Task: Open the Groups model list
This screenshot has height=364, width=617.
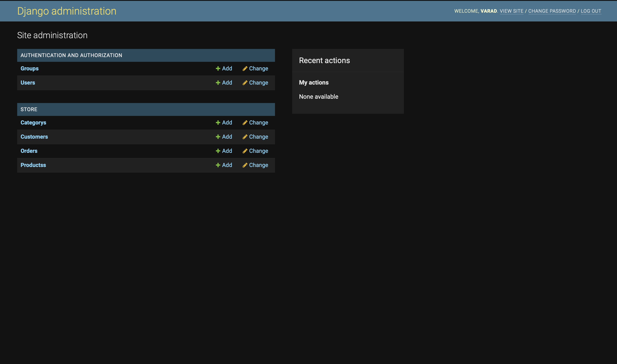Action: tap(29, 69)
